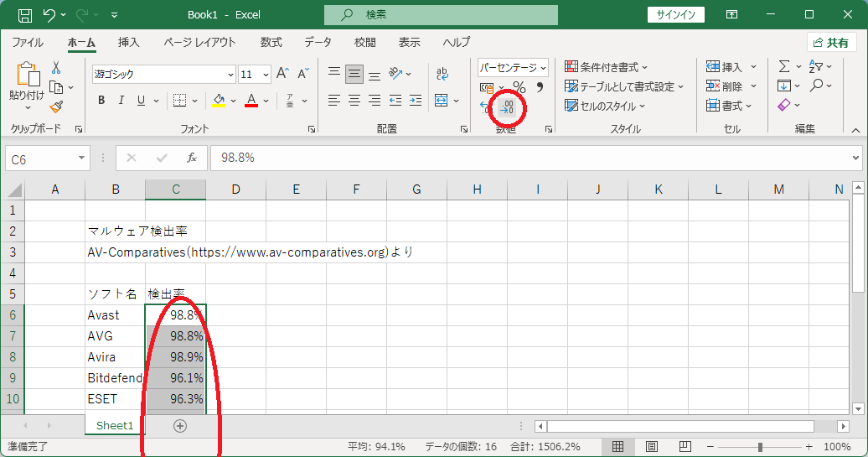Open 書式 cell format menu
Screen dimensions: 868x457
[729, 106]
